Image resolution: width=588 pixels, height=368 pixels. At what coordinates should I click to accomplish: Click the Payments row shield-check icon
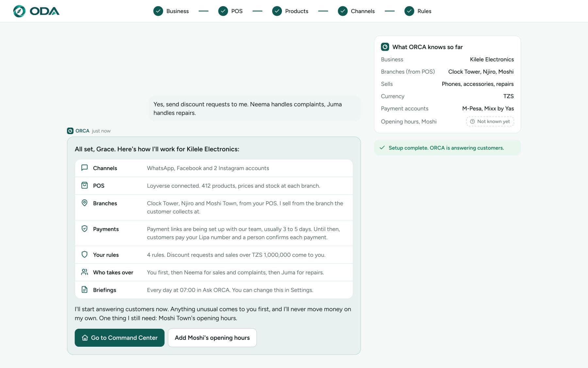click(x=85, y=229)
